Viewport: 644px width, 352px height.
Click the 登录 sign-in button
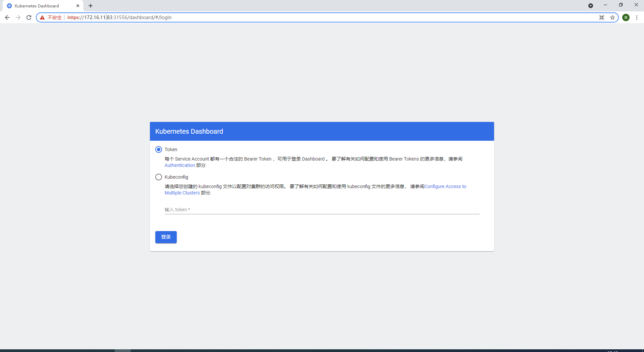(x=166, y=237)
